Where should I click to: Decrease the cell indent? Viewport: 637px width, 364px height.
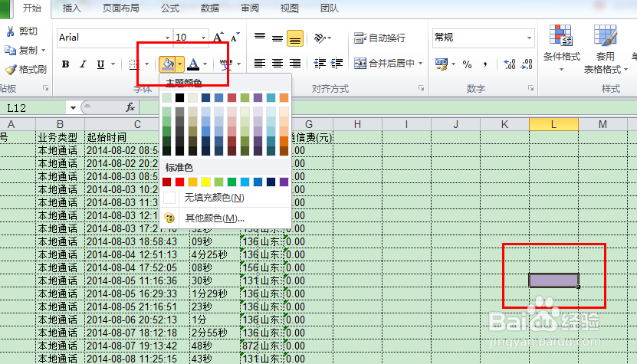(x=320, y=64)
